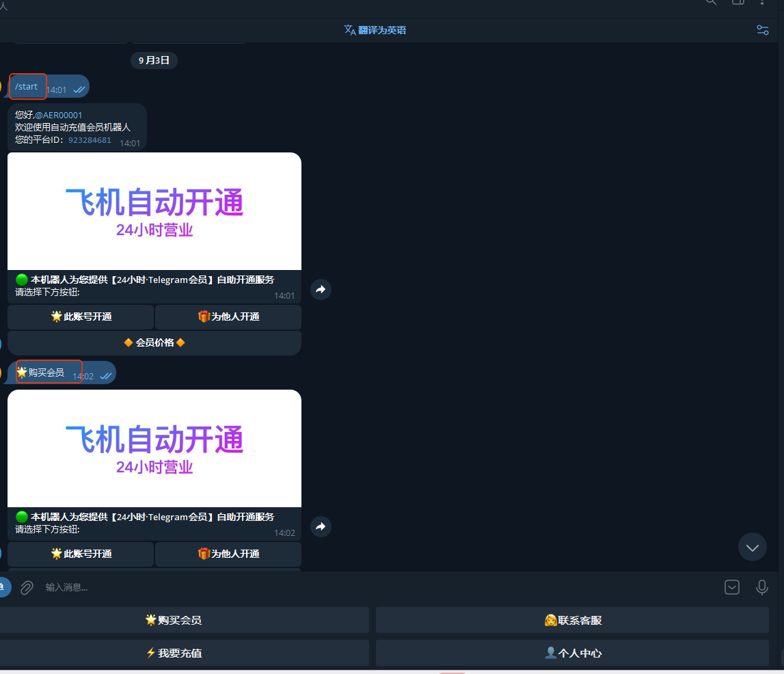Open more options from top-right dots
784x674 pixels.
coord(762,3)
